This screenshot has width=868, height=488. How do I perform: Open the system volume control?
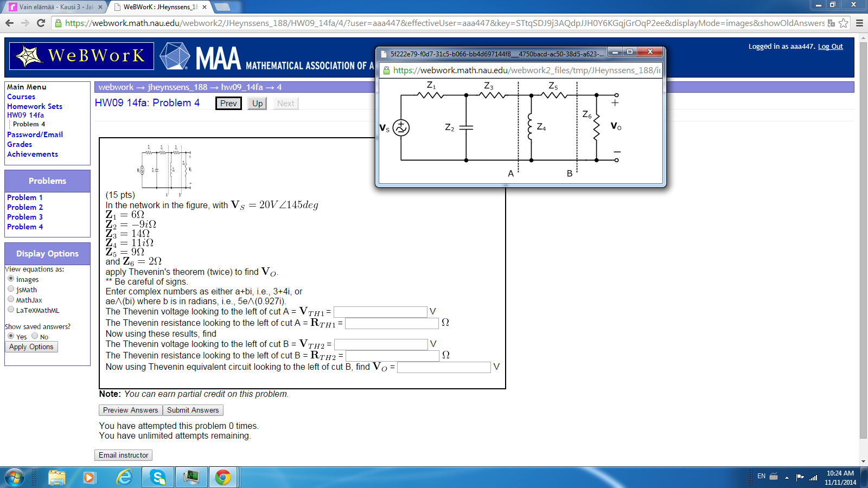tap(812, 478)
